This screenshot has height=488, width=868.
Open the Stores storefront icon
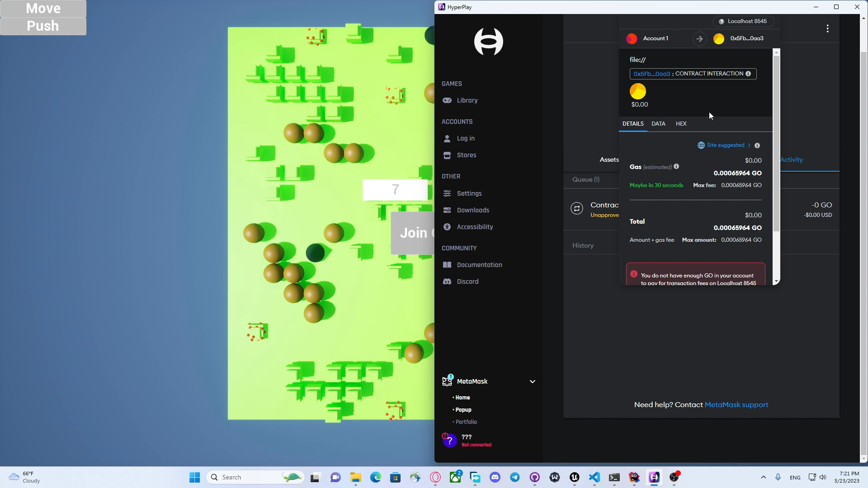coord(447,155)
